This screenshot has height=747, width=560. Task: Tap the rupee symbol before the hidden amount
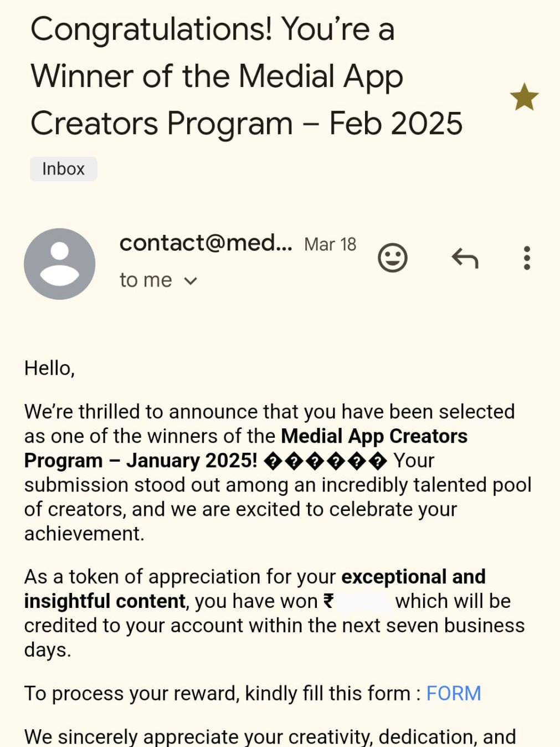click(x=328, y=601)
